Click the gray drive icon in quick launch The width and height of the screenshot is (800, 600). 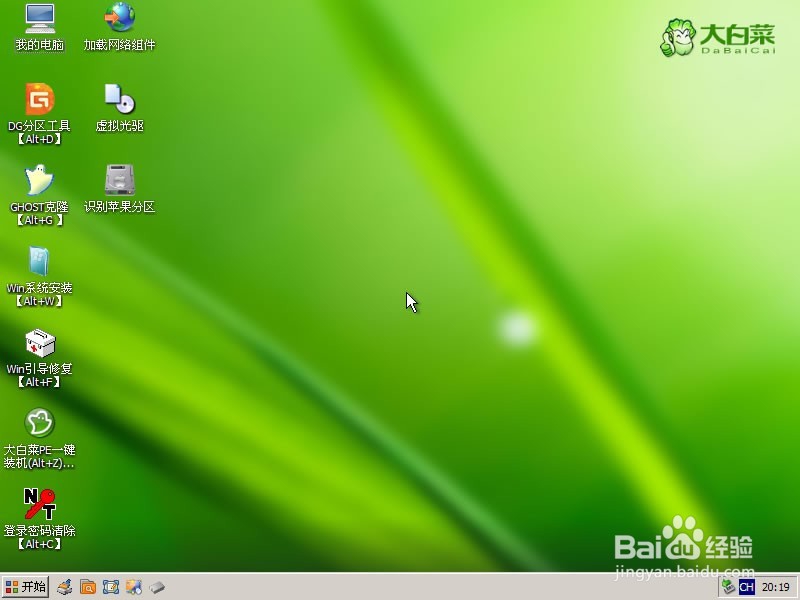(157, 588)
